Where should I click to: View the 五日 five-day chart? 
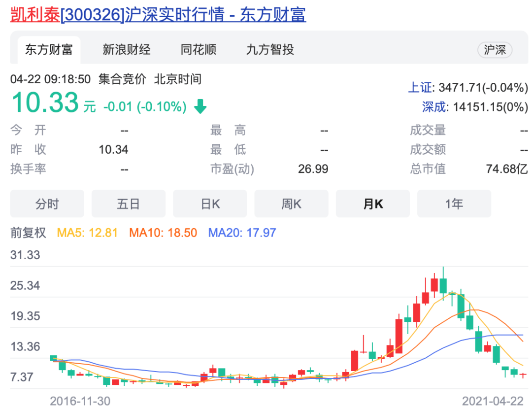click(129, 203)
